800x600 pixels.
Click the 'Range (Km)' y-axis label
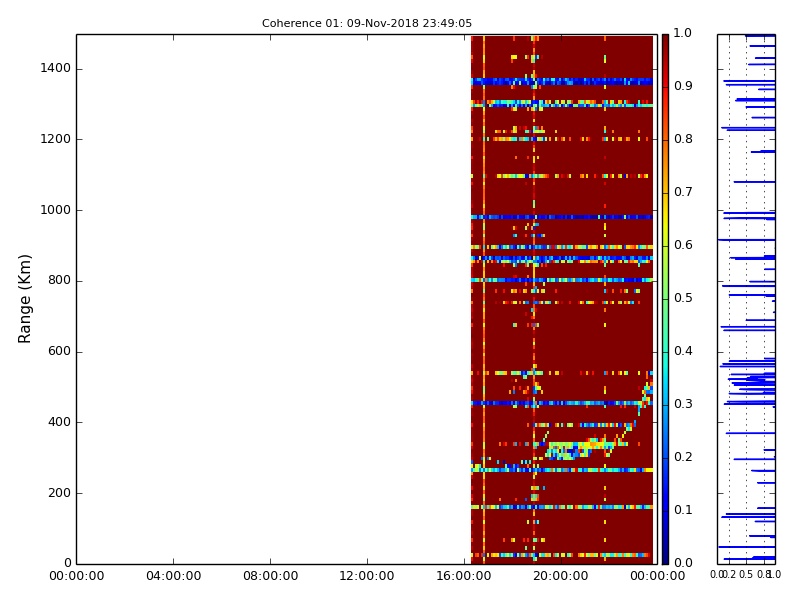tap(24, 299)
